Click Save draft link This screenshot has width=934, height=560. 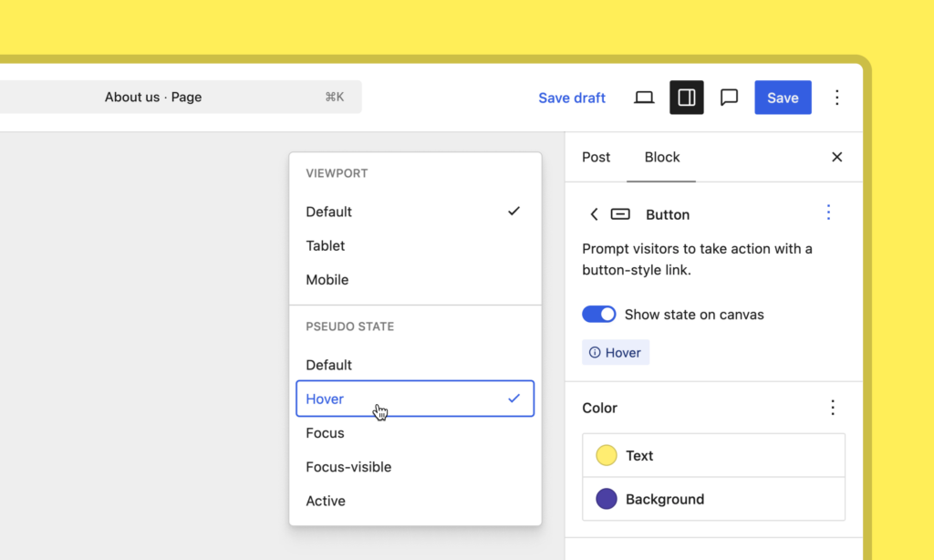coord(572,98)
